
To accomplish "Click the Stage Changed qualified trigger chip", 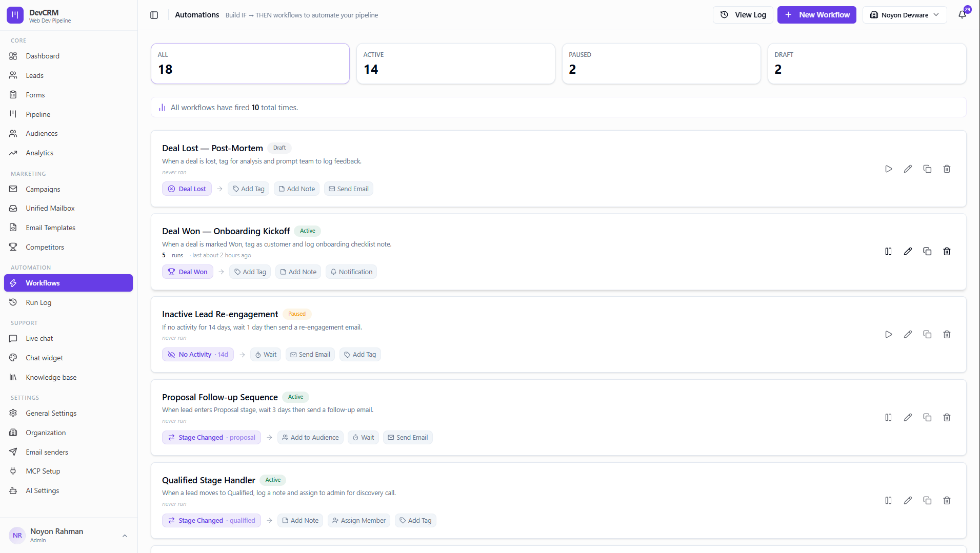I will 211,520.
